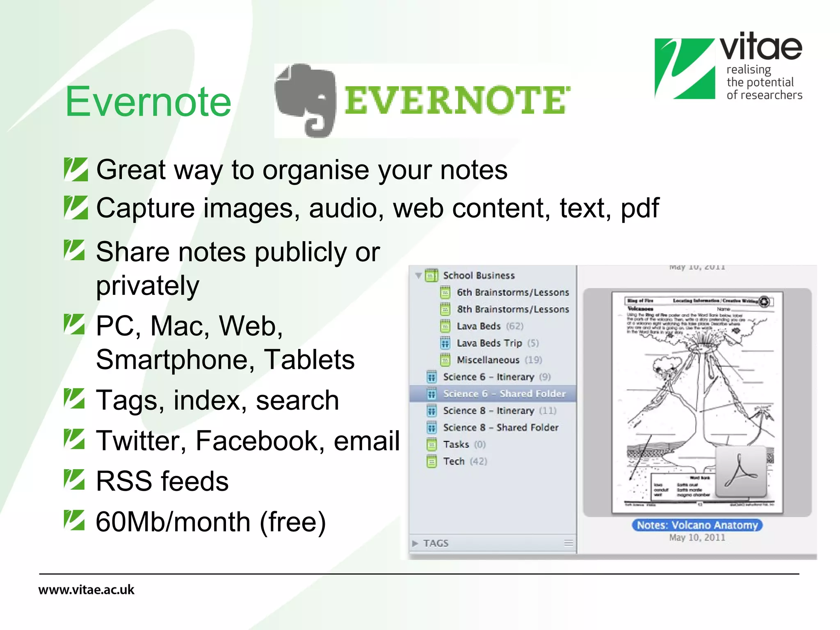The width and height of the screenshot is (840, 630).
Task: Click the 'Great way to organise your notes' bullet
Action: [302, 170]
